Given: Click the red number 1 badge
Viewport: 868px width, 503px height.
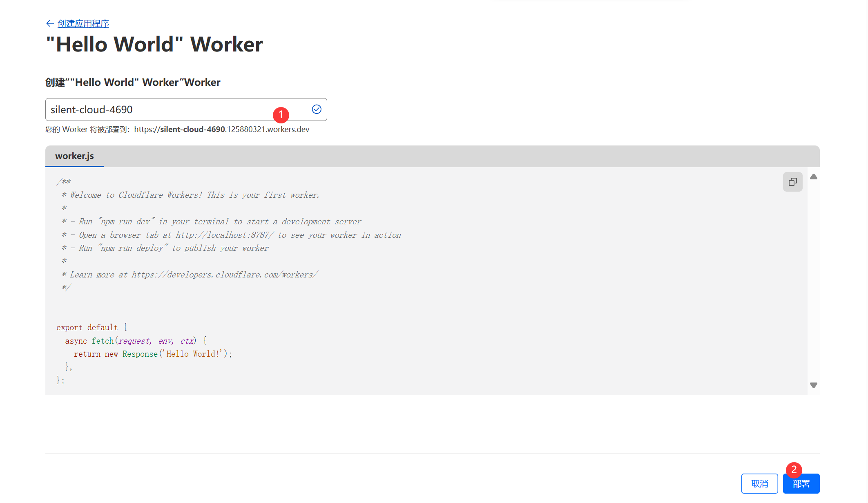Looking at the screenshot, I should tap(281, 115).
